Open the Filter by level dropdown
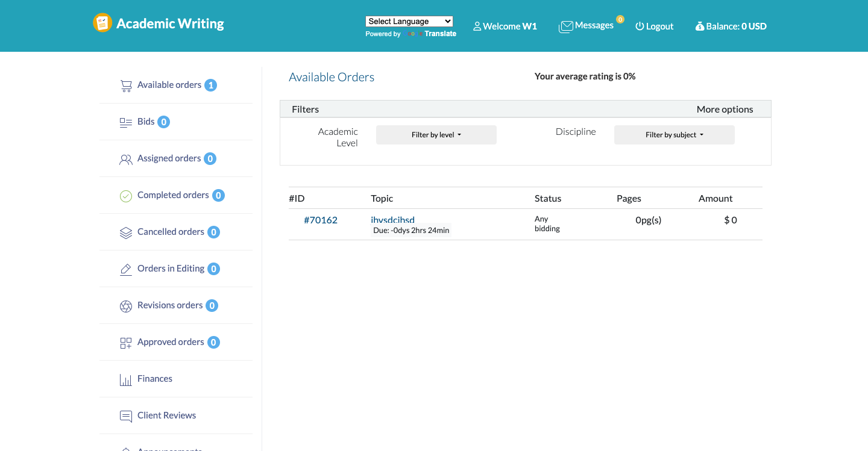 tap(436, 134)
